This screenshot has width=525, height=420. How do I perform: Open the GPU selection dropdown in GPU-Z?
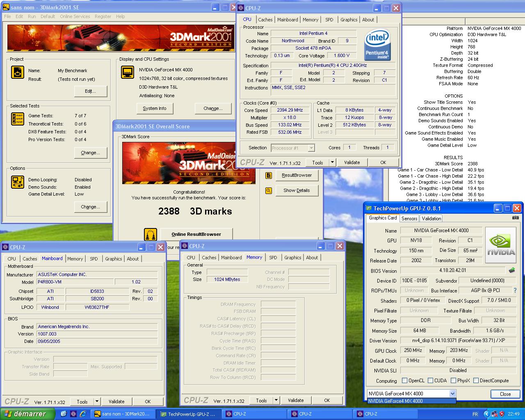pos(452,394)
